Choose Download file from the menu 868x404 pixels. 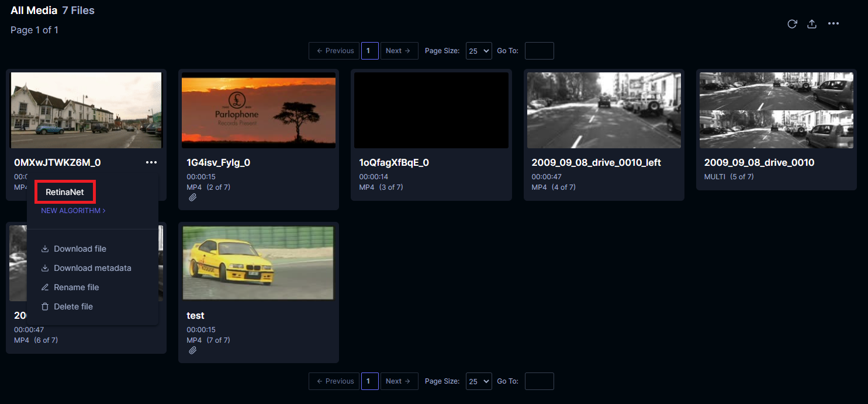[x=74, y=249]
